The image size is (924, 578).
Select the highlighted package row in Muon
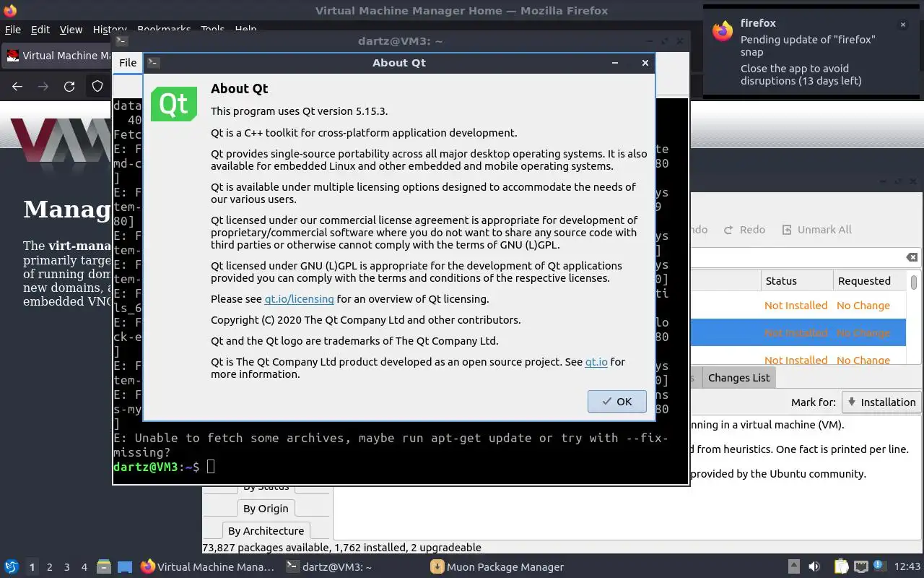tap(798, 333)
